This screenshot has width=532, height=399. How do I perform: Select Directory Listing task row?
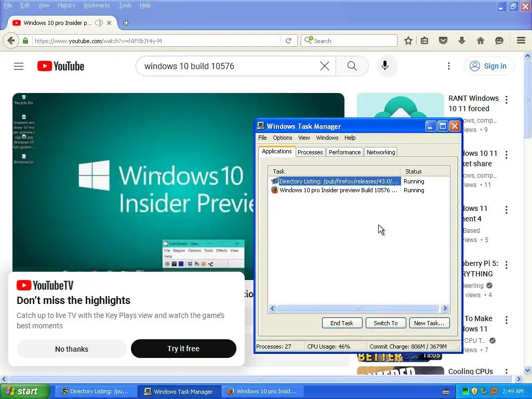360,181
